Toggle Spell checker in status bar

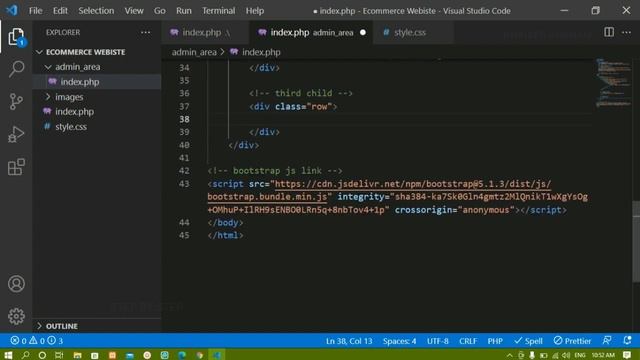tap(528, 340)
